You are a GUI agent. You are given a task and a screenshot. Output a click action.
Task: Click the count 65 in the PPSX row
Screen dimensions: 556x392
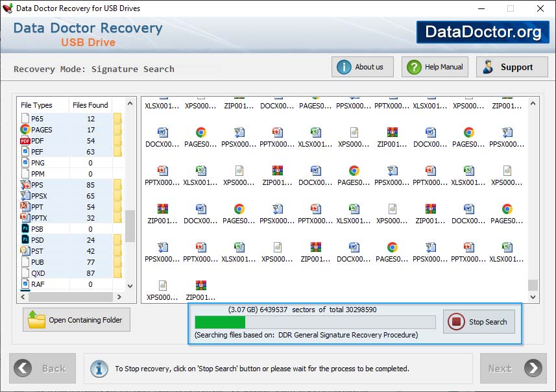[91, 196]
